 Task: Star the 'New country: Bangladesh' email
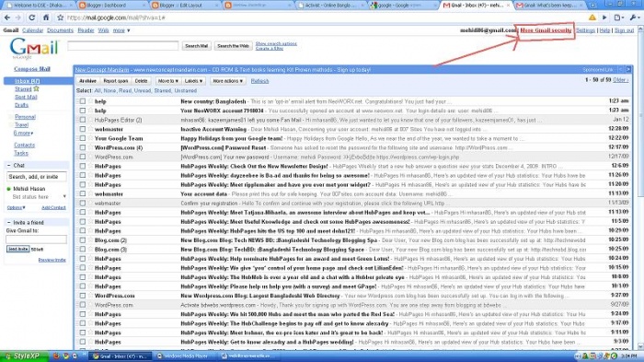[x=90, y=101]
